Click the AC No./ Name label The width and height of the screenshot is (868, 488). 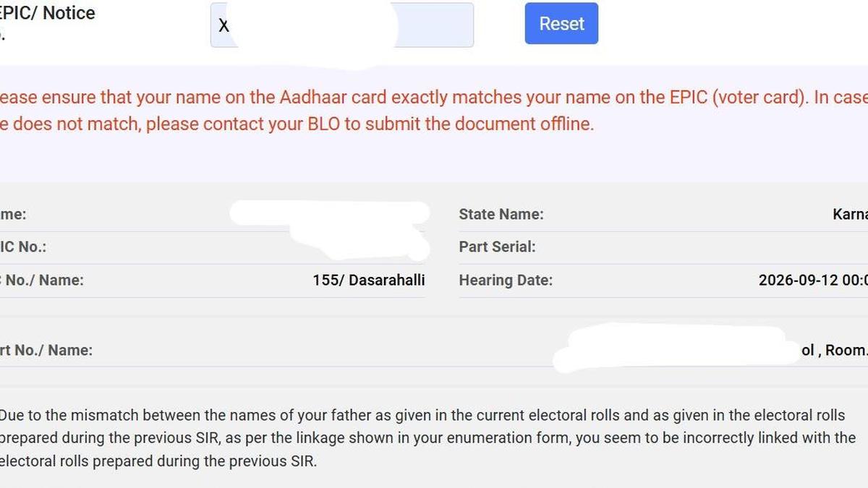42,280
